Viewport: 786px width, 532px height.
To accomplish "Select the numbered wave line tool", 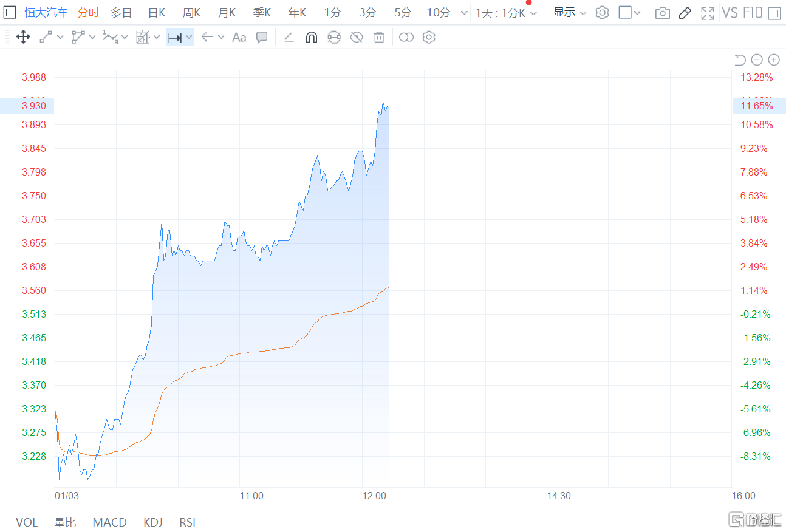I will click(110, 38).
